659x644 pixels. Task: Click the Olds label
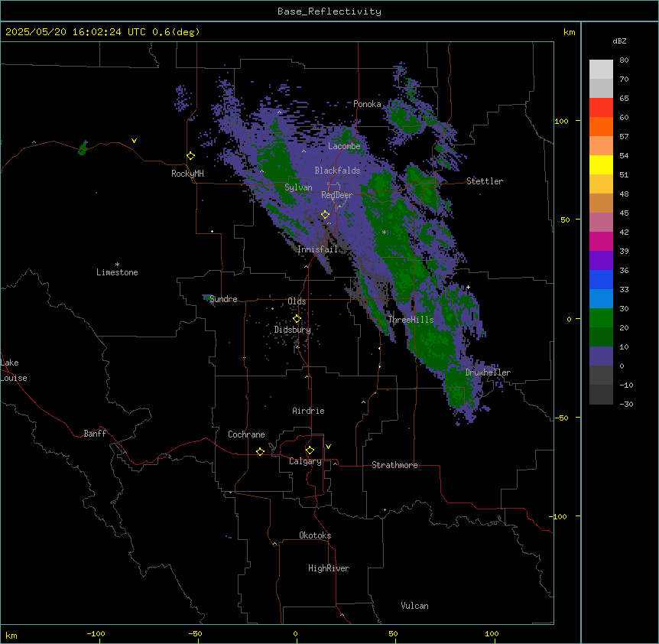coord(297,301)
